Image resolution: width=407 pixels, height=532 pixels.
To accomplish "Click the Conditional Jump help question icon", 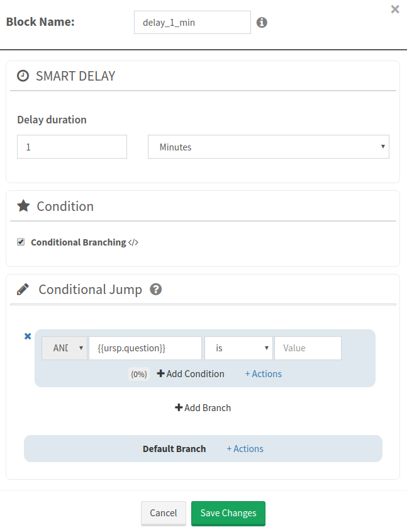I will (156, 290).
